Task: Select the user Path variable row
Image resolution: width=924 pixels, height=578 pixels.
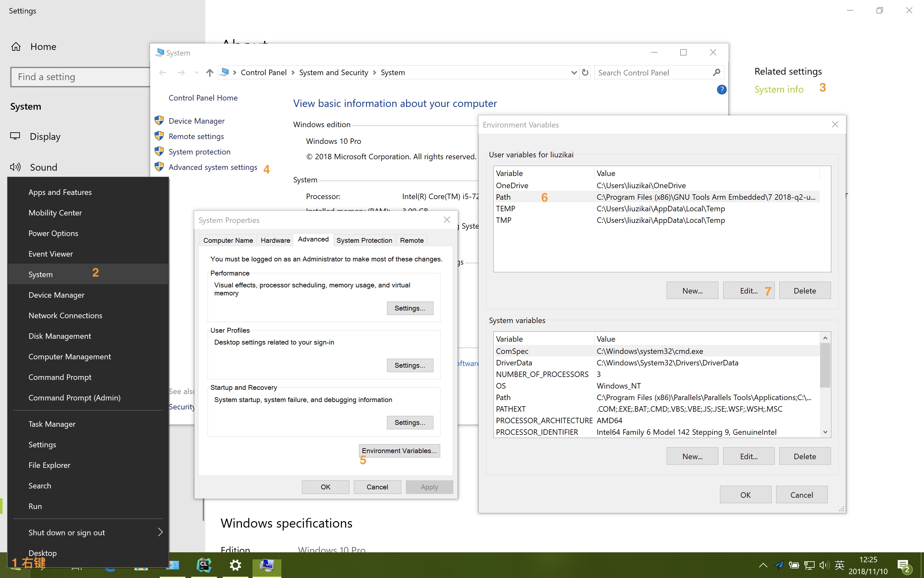Action: pos(657,197)
